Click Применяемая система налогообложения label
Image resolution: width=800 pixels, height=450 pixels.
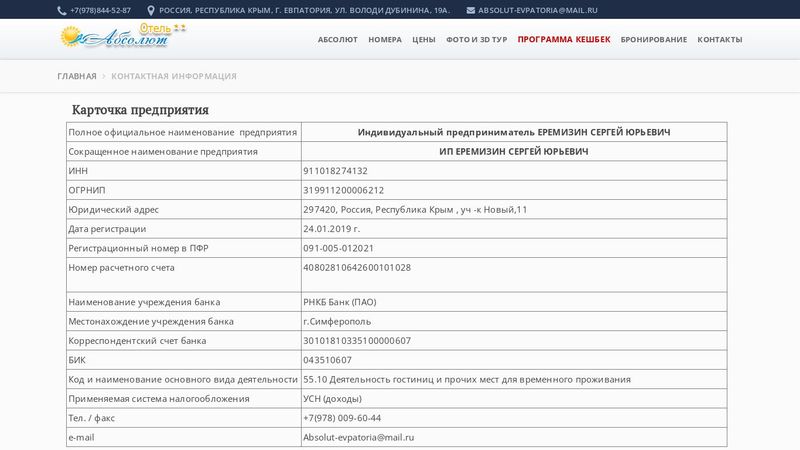tap(159, 399)
